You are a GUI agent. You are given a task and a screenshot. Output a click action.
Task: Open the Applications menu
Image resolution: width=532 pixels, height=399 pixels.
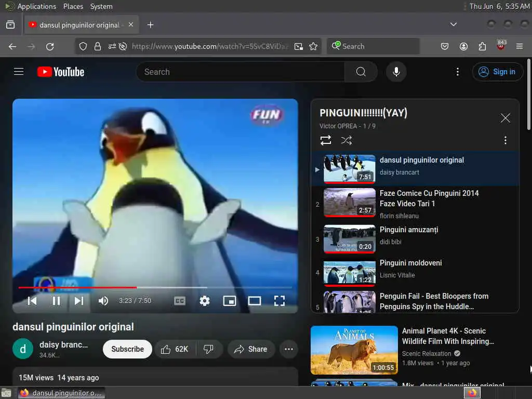[x=37, y=6]
